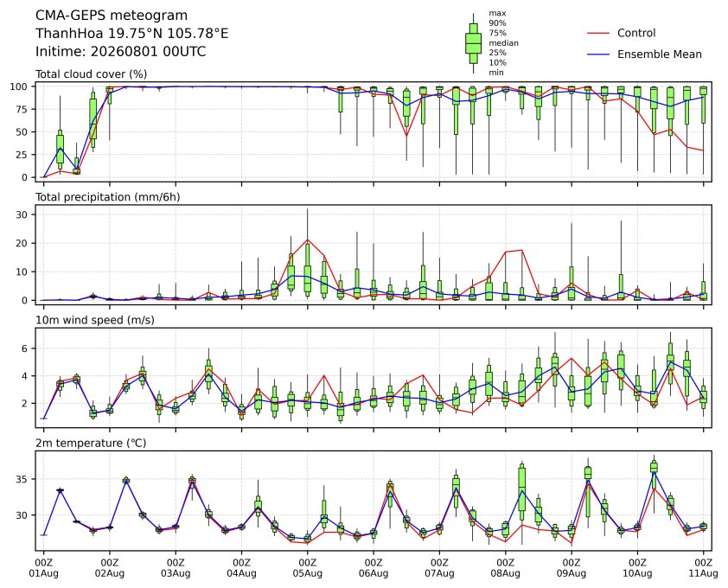Click the 00Z 08Aug time axis label
Viewport: 728px width, 588px height.
[x=505, y=568]
